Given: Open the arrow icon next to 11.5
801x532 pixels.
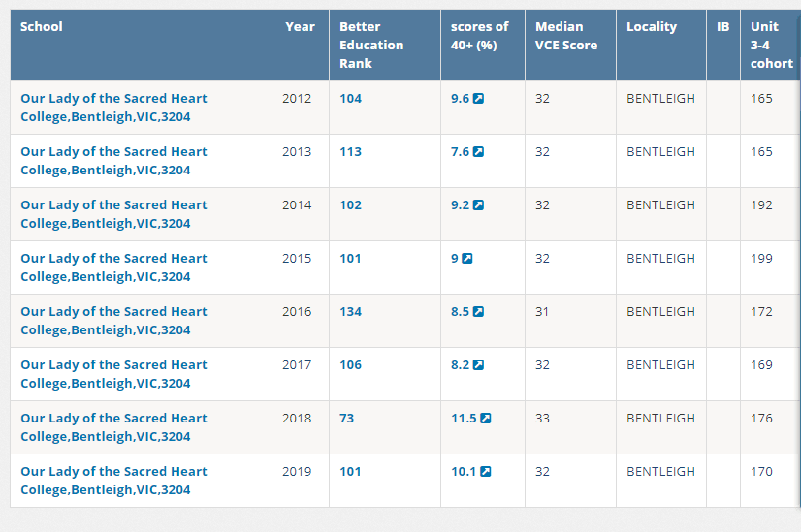Looking at the screenshot, I should click(485, 419).
